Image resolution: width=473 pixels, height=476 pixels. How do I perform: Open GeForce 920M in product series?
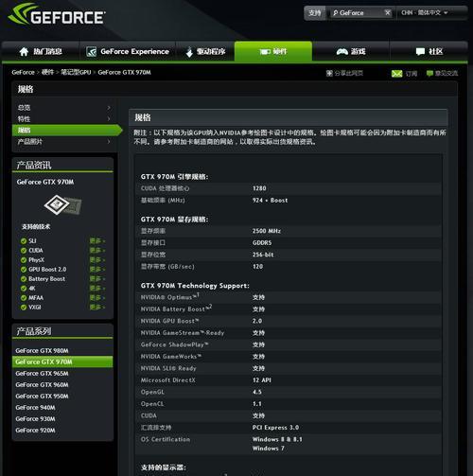[x=35, y=431]
